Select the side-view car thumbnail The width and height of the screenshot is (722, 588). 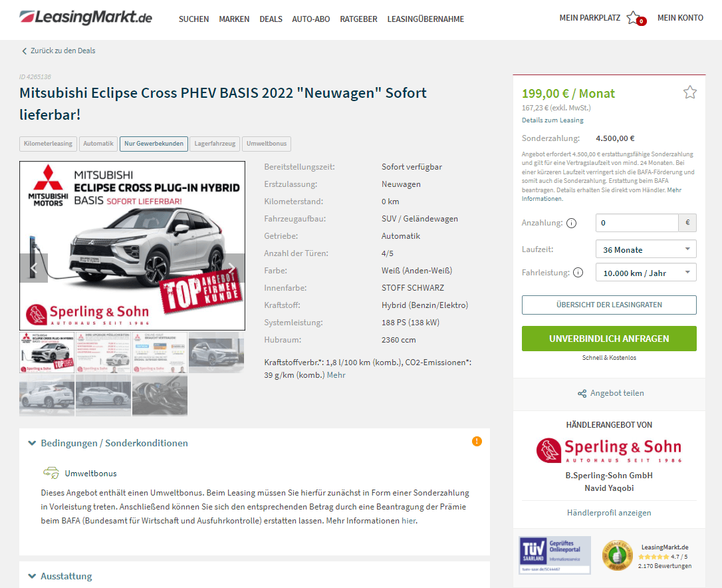(x=103, y=395)
